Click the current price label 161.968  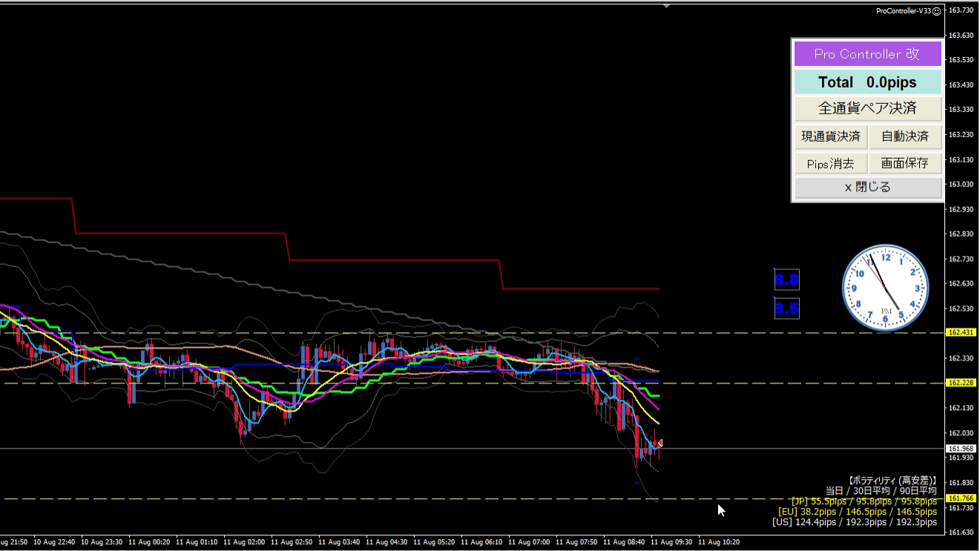click(x=961, y=449)
